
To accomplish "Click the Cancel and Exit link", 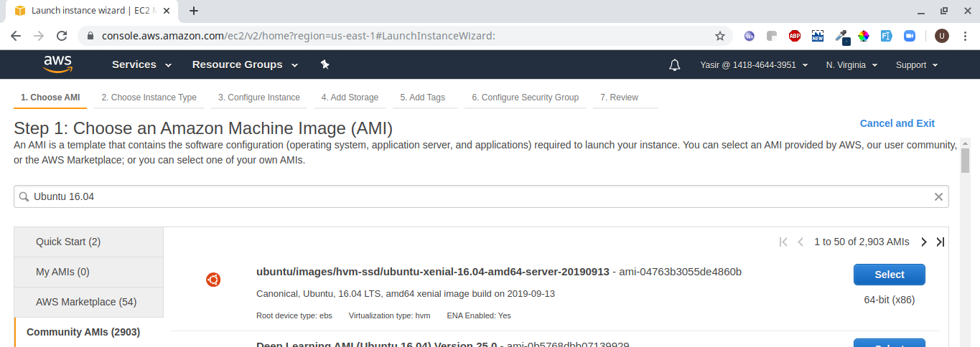I will [897, 123].
